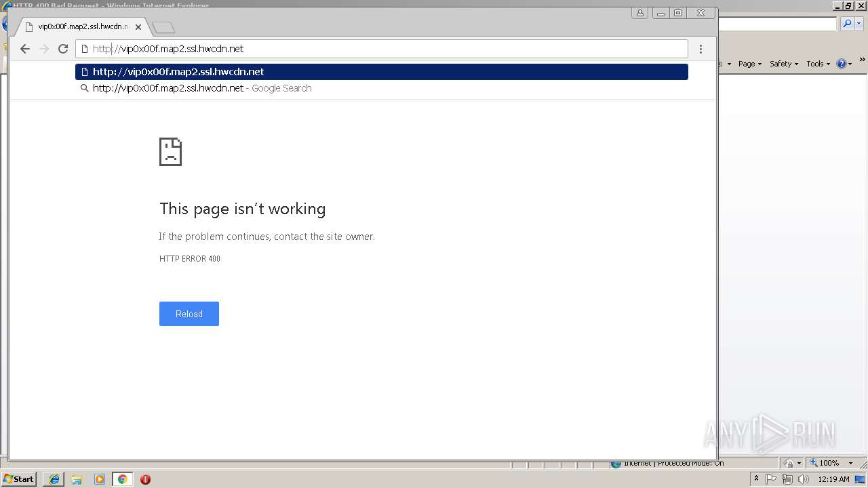Open Internet Explorer from the taskbar
The image size is (868, 488).
tap(54, 479)
